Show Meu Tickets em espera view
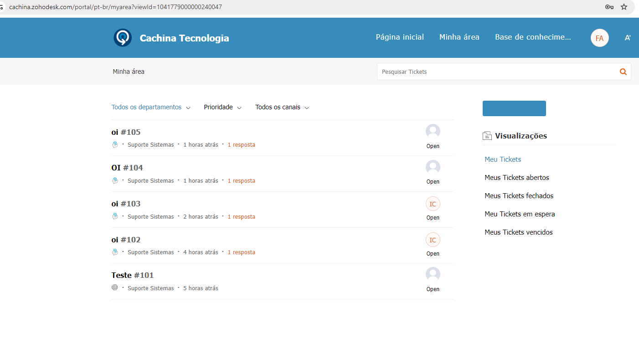 coord(520,214)
